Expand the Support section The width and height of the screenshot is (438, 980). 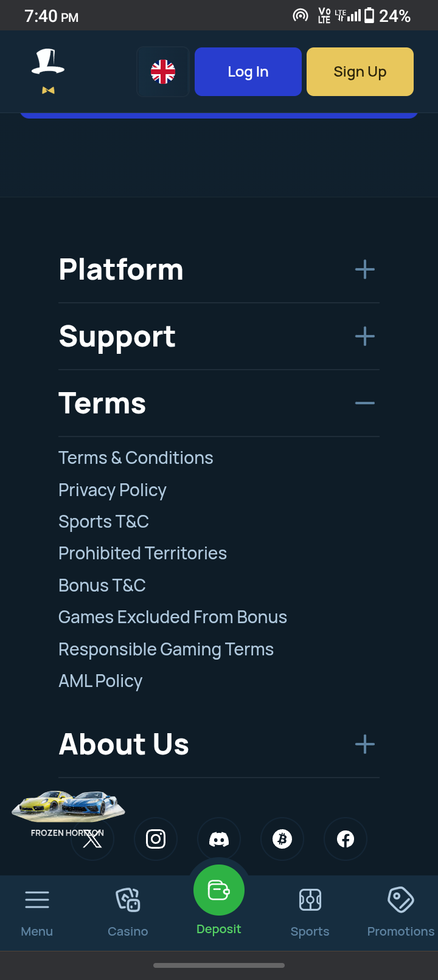tap(364, 336)
